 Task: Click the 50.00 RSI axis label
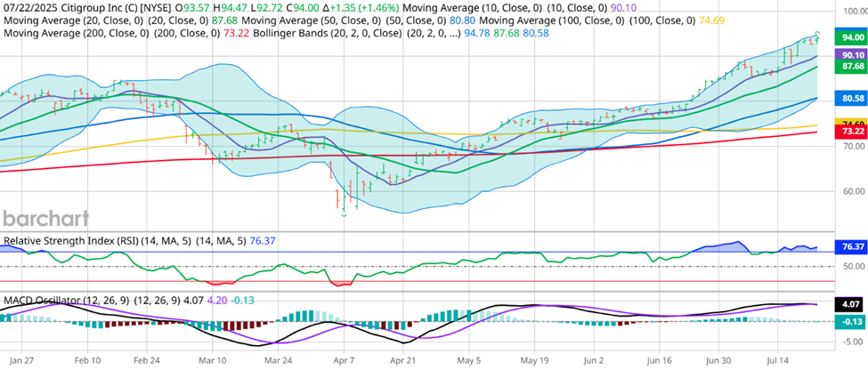(853, 267)
